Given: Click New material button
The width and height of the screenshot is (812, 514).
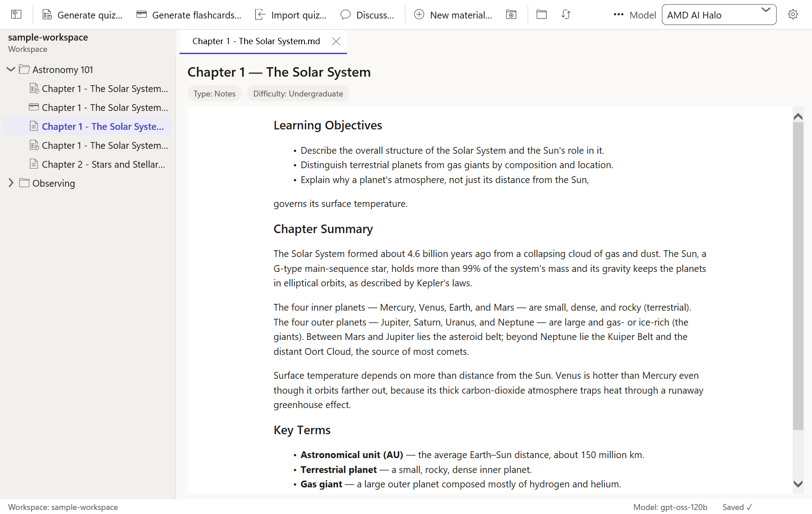Looking at the screenshot, I should [453, 15].
